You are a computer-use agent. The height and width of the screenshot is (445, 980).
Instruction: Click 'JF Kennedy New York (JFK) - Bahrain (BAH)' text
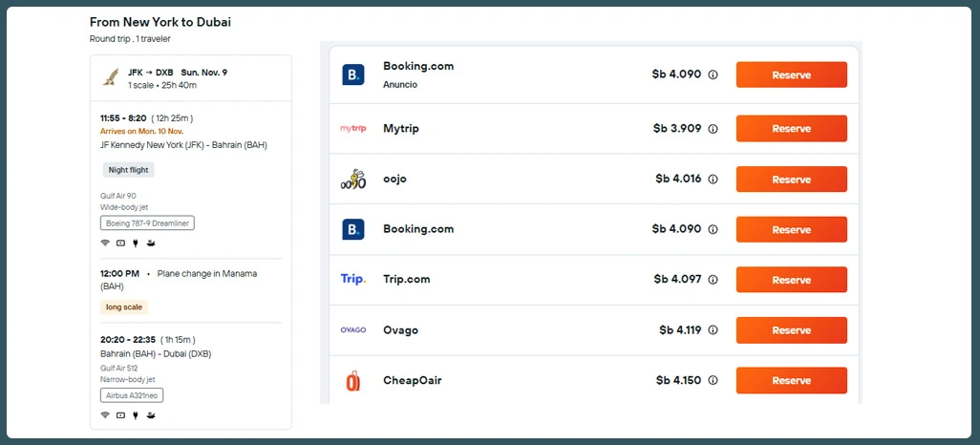pyautogui.click(x=183, y=145)
